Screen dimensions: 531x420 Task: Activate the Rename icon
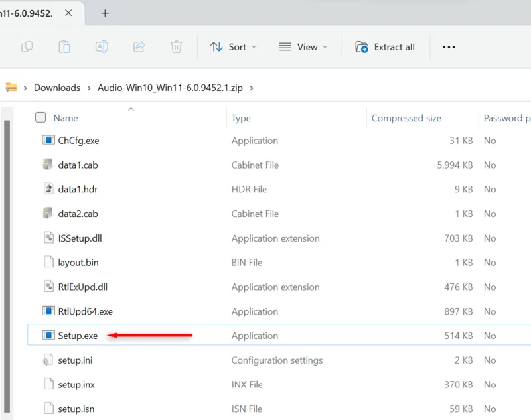click(x=102, y=46)
